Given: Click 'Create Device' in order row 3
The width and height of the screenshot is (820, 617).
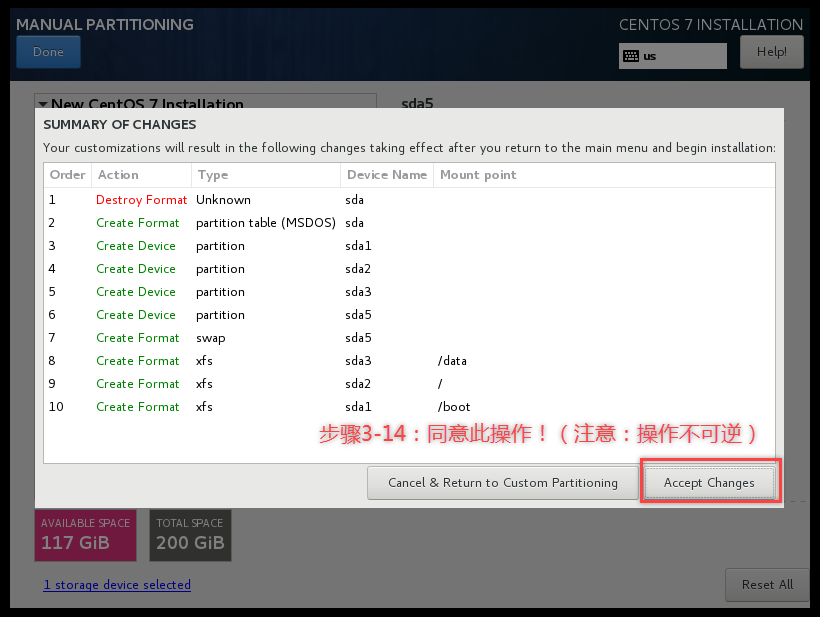Looking at the screenshot, I should 136,246.
